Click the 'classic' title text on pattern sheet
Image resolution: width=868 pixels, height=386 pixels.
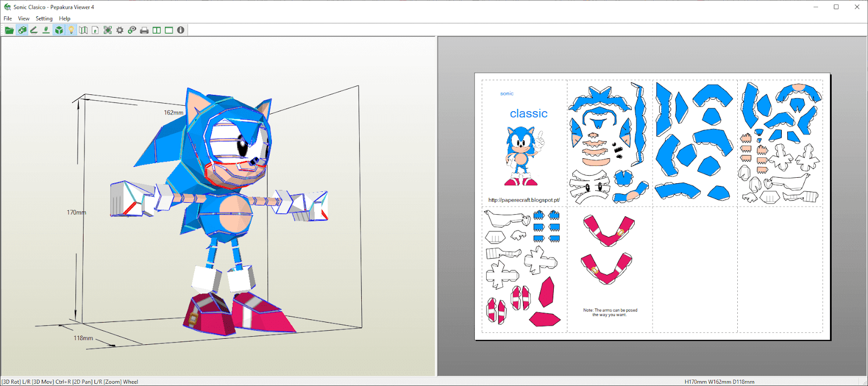pyautogui.click(x=528, y=113)
